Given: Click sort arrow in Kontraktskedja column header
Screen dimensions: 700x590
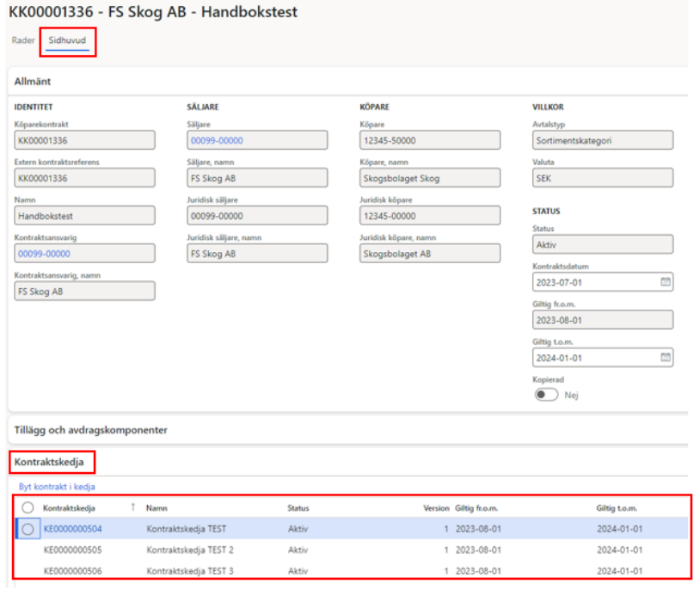Looking at the screenshot, I should pyautogui.click(x=133, y=508).
